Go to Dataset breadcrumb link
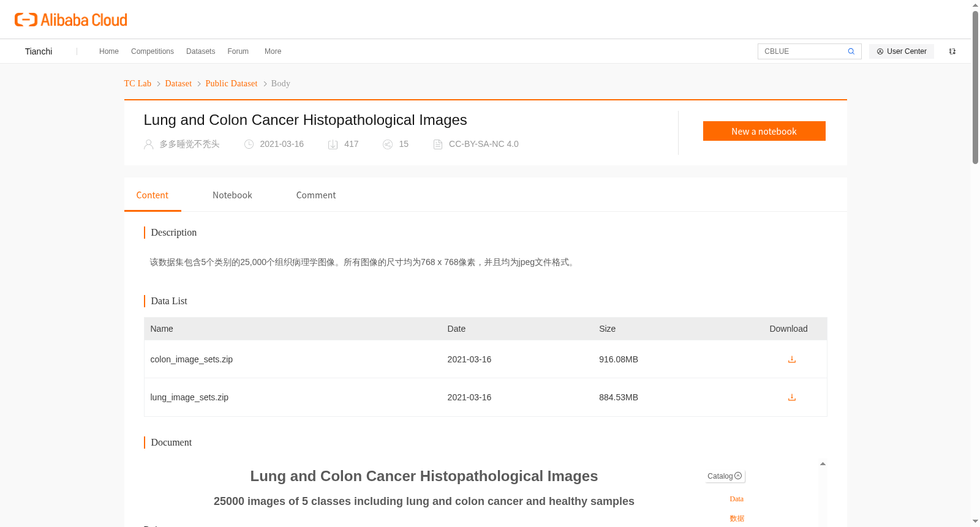This screenshot has height=527, width=980. click(x=178, y=84)
